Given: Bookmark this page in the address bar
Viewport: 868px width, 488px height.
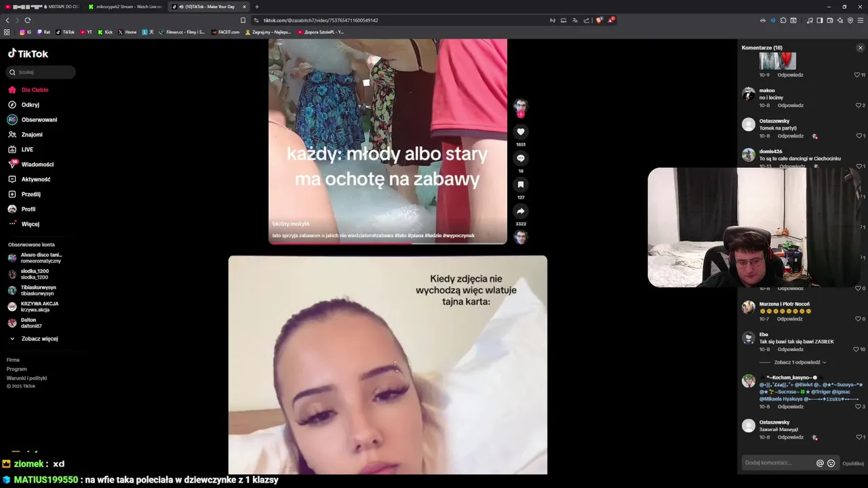Looking at the screenshot, I should point(243,20).
